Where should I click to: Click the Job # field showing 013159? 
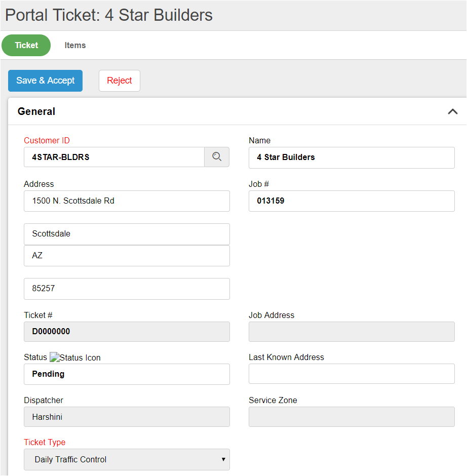click(x=352, y=201)
